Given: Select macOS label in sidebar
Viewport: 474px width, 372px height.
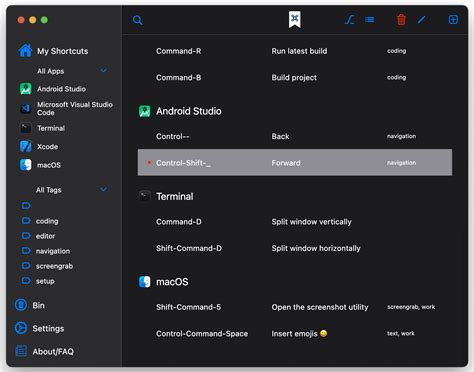Looking at the screenshot, I should [x=49, y=165].
